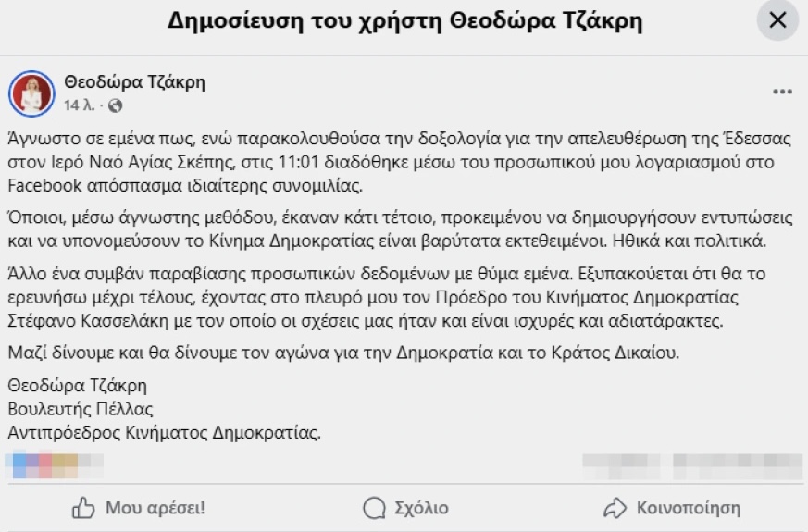Click the author name Θεοδώρα Τζάκρη
The width and height of the screenshot is (808, 532).
pos(135,82)
